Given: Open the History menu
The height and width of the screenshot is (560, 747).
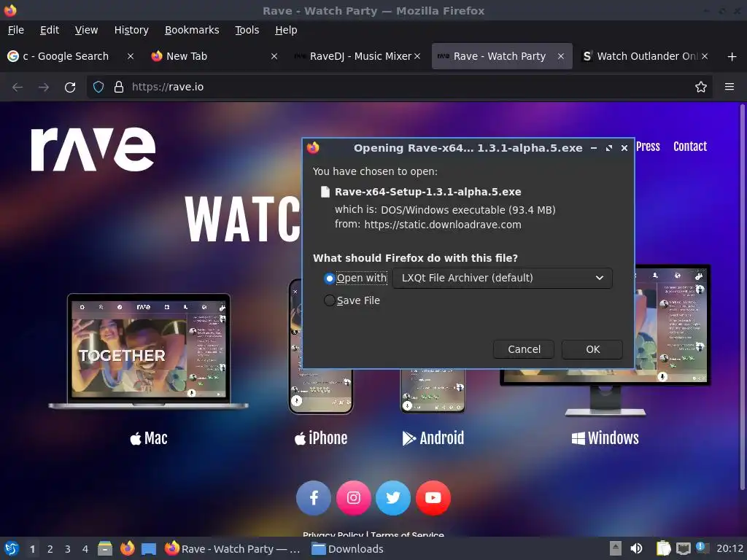Looking at the screenshot, I should [x=131, y=30].
